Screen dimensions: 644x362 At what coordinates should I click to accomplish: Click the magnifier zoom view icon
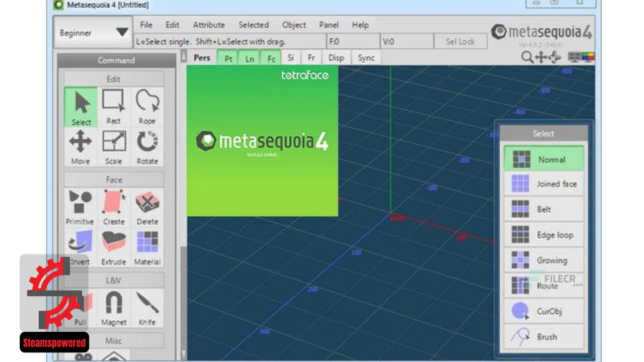(x=527, y=57)
